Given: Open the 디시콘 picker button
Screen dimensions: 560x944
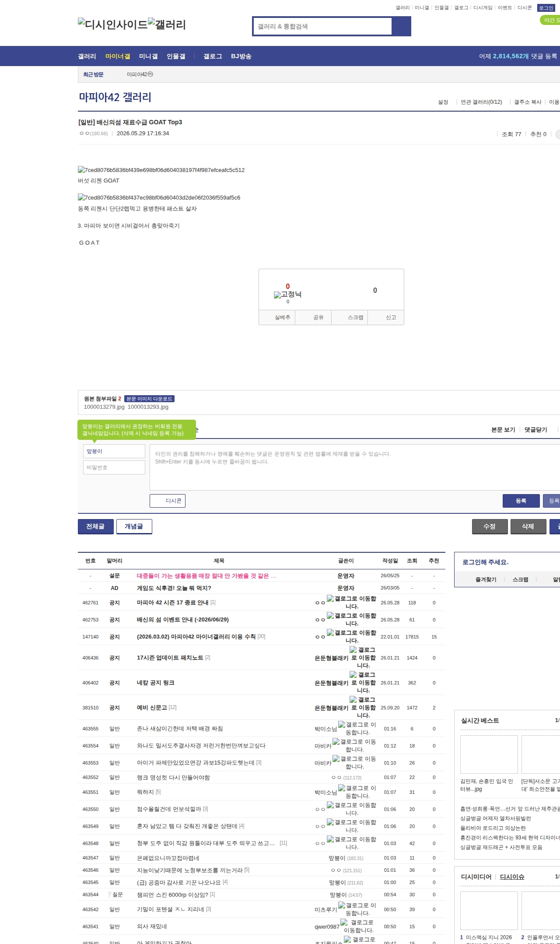Looking at the screenshot, I should tap(168, 501).
